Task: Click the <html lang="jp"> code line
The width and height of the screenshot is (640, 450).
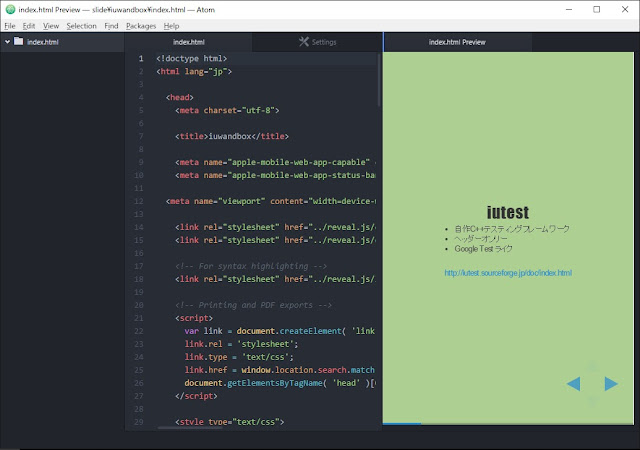Action: click(x=194, y=71)
